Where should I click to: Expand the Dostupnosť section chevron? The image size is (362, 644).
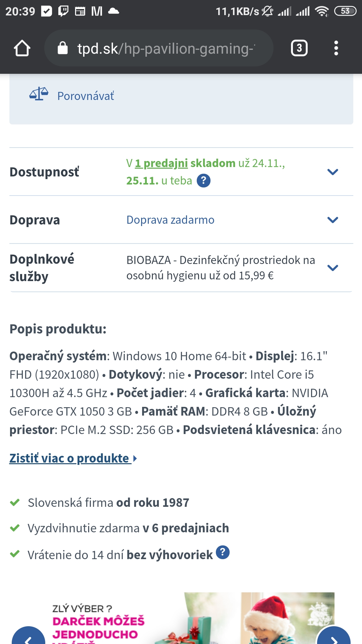[333, 172]
